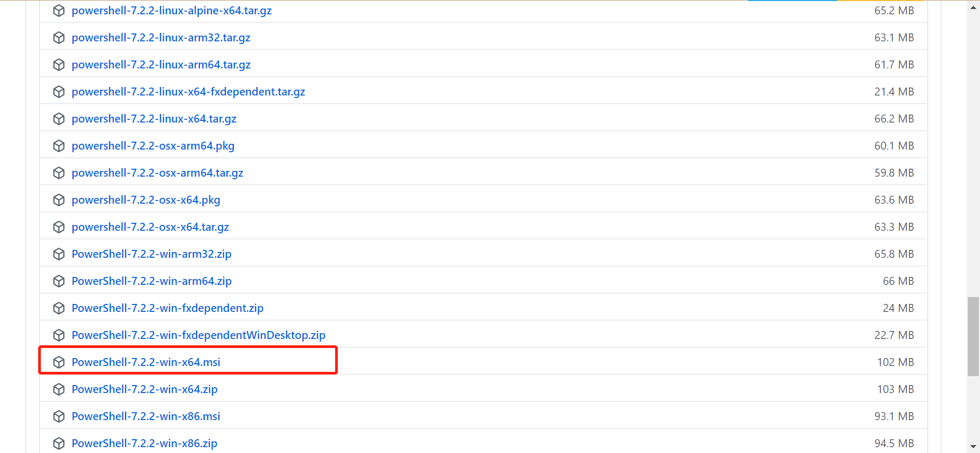
Task: Click package icon beside powershell-7.2.2-osx-arm64.pkg
Action: 59,146
